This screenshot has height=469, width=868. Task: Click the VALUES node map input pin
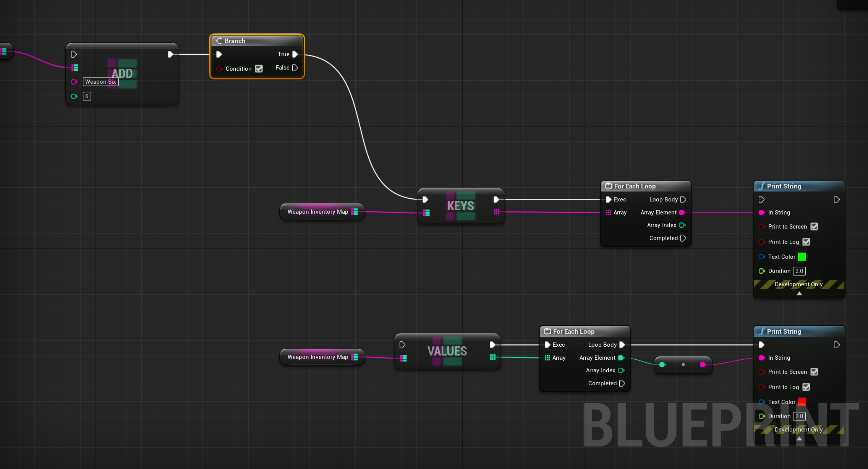(403, 358)
